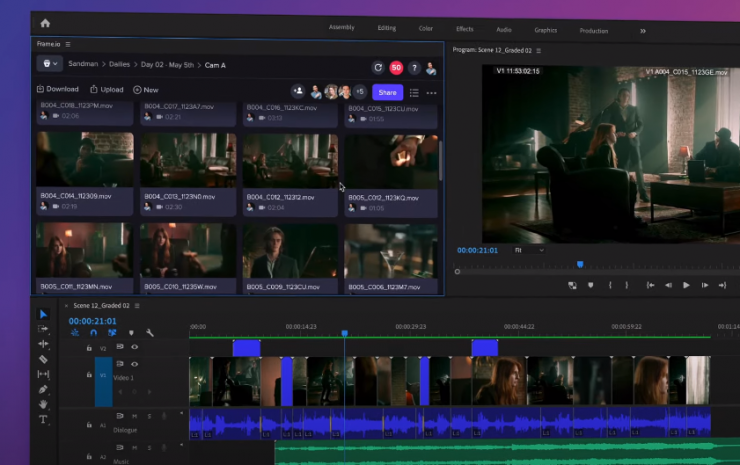Click the Home icon
Image resolution: width=740 pixels, height=465 pixels.
[45, 22]
